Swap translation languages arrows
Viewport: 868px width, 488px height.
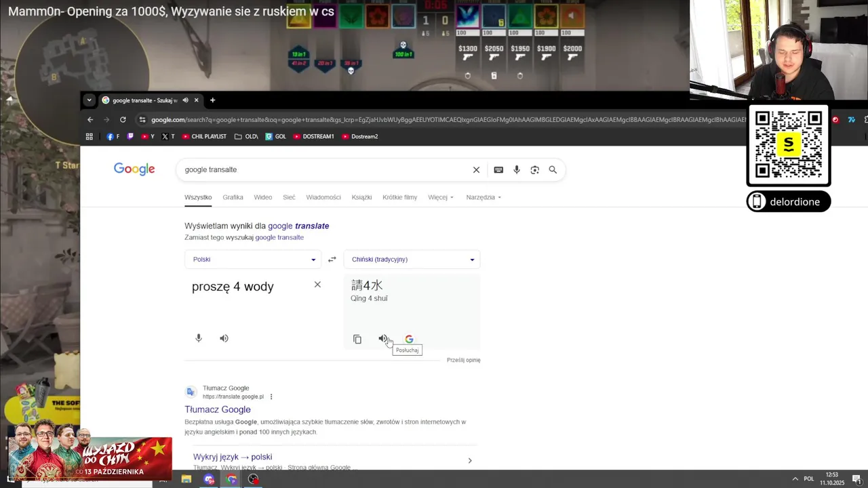pos(332,260)
